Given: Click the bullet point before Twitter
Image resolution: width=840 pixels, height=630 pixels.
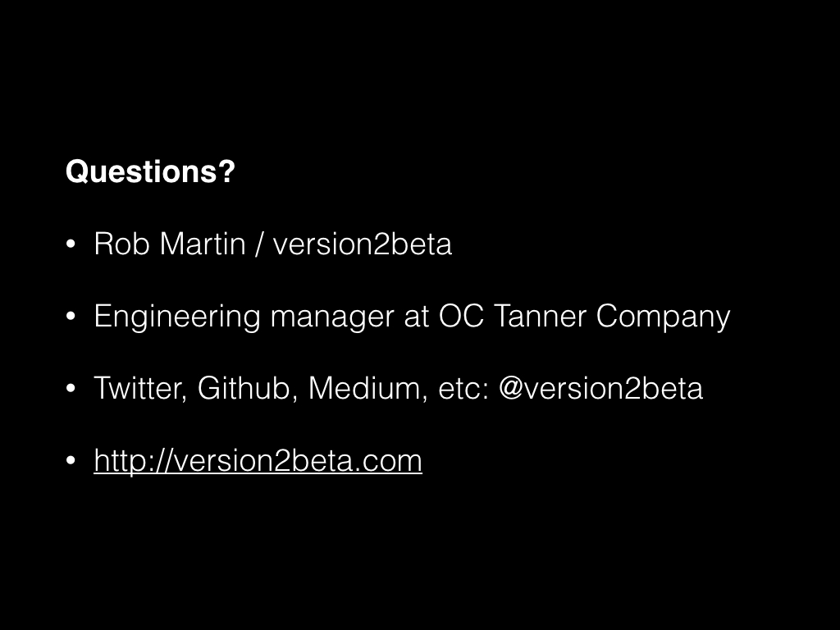Looking at the screenshot, I should click(x=71, y=388).
